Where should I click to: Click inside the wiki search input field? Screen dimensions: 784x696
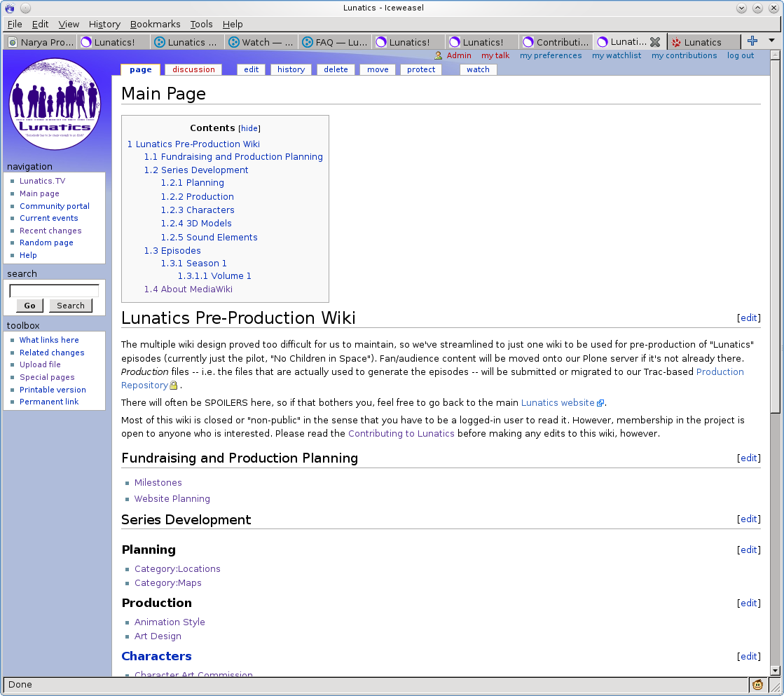coord(54,291)
